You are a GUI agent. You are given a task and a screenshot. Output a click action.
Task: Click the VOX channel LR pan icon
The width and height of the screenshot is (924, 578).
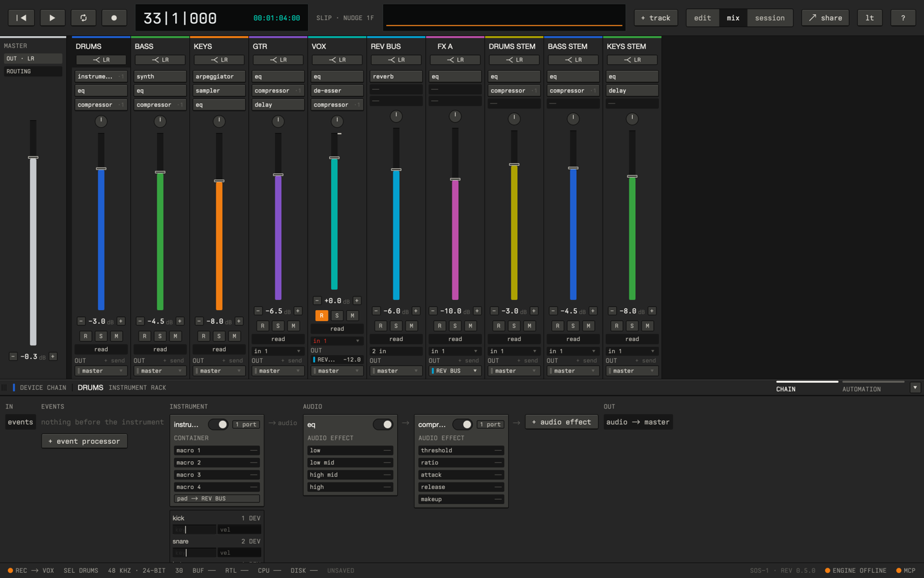point(338,60)
